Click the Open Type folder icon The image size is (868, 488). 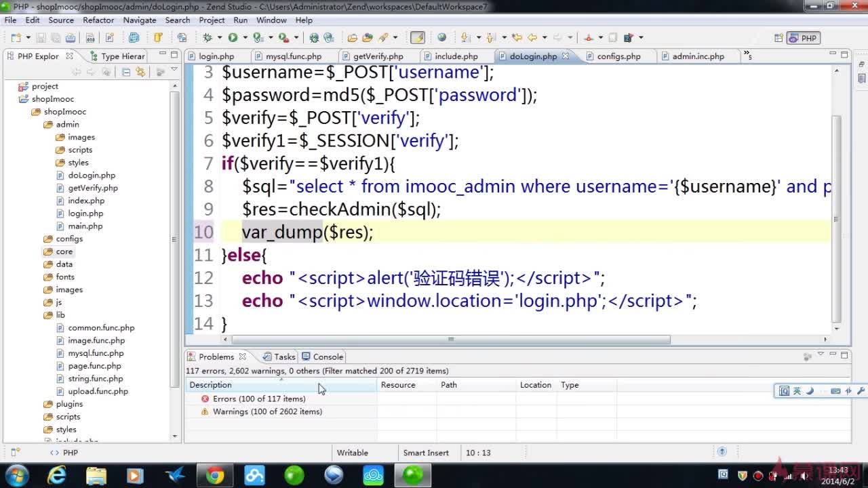point(352,38)
